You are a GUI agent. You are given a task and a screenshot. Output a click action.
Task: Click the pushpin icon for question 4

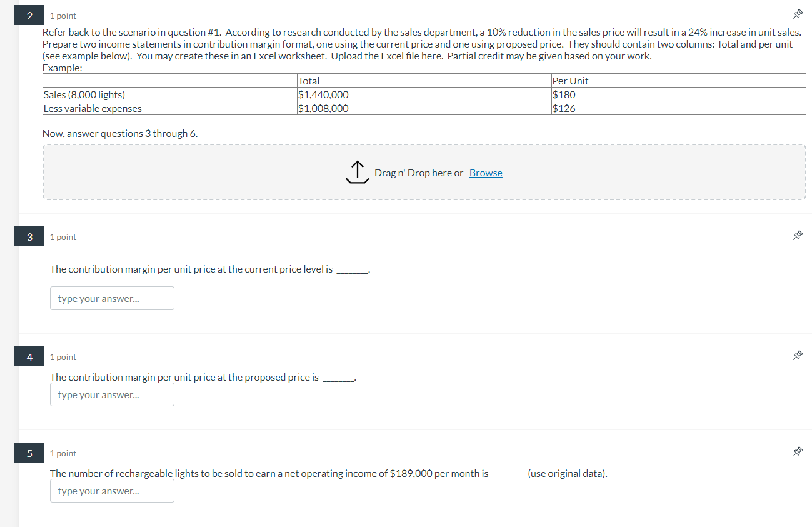(x=797, y=356)
